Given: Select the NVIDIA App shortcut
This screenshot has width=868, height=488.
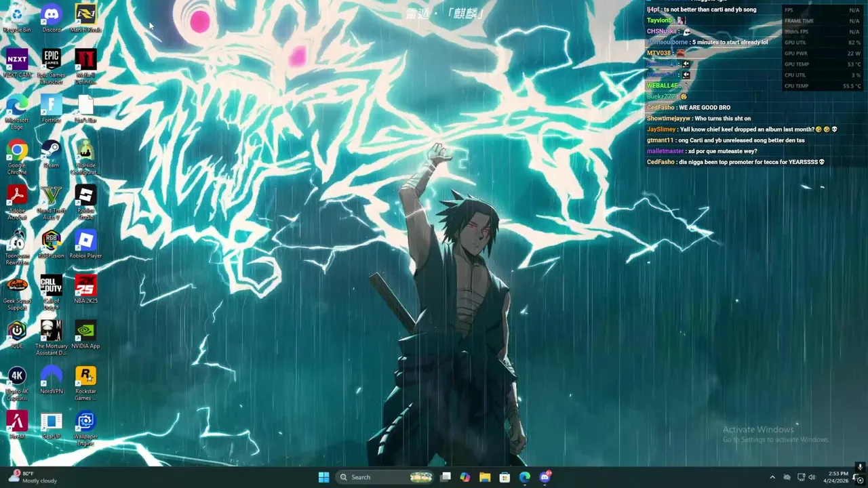Looking at the screenshot, I should pyautogui.click(x=85, y=335).
